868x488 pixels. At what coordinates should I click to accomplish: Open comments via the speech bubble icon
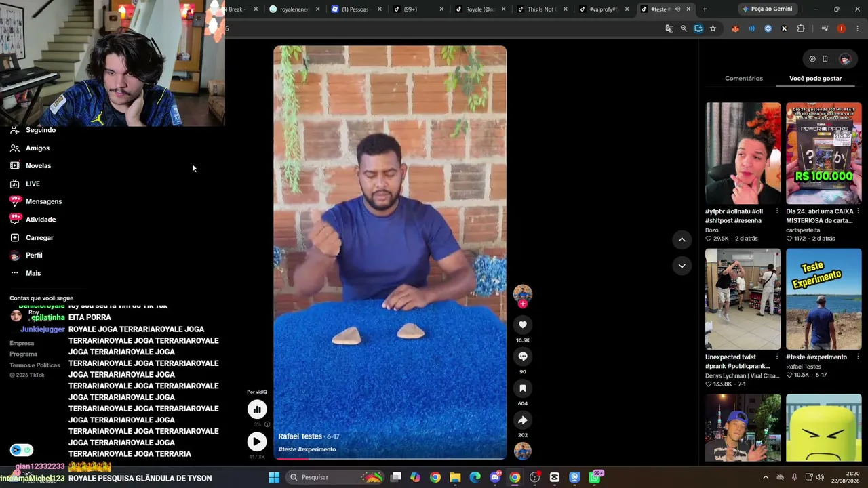pyautogui.click(x=522, y=357)
